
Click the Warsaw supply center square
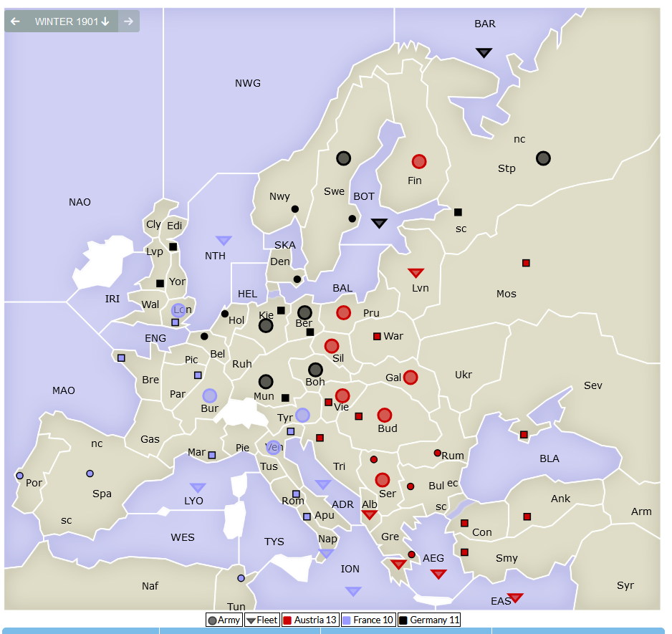point(377,337)
